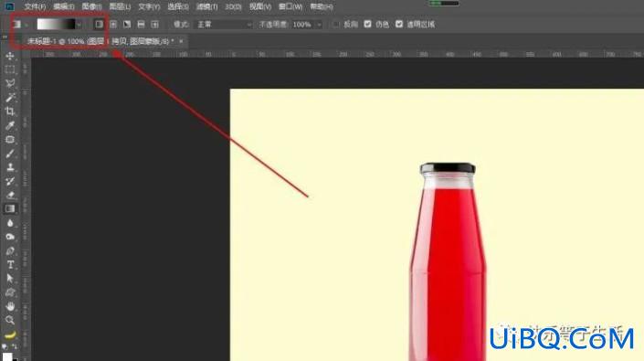Screen dimensions: 644x361
Task: Expand the opacity 100% dropdown arrow
Action: click(319, 25)
